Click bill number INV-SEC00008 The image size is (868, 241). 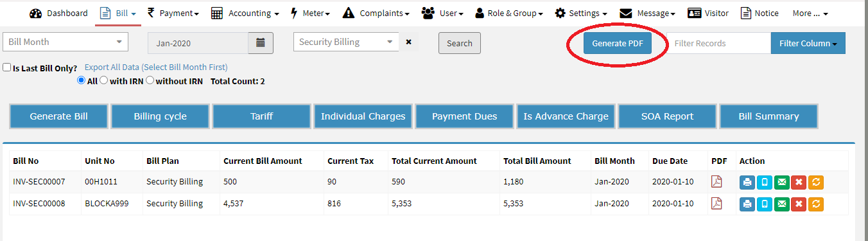pyautogui.click(x=39, y=203)
